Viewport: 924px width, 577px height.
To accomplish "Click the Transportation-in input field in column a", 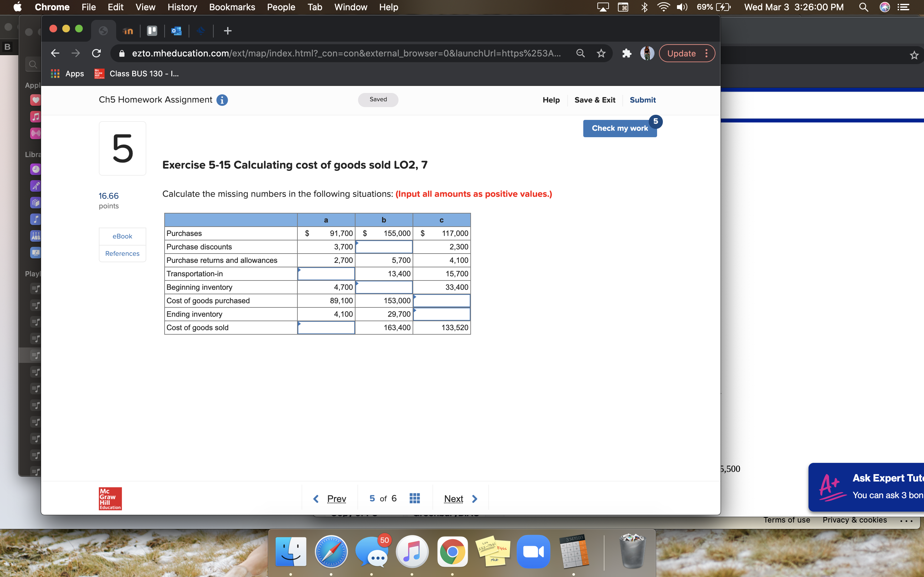I will (x=326, y=274).
